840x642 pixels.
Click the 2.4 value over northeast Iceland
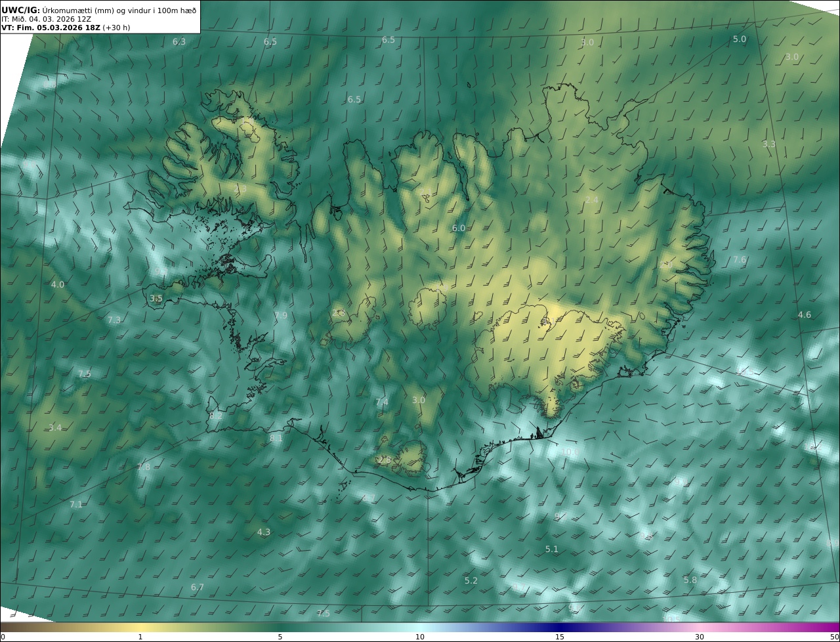pos(592,199)
